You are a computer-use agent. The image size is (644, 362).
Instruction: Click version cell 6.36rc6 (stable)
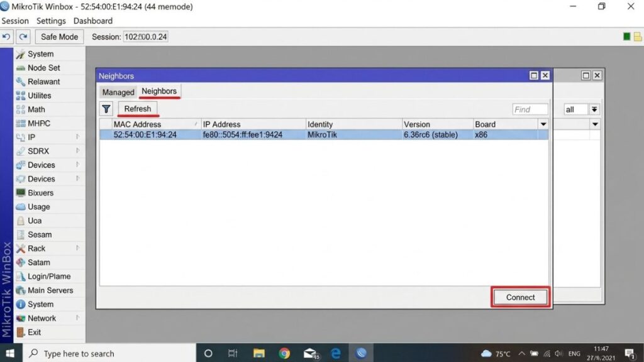pos(430,134)
